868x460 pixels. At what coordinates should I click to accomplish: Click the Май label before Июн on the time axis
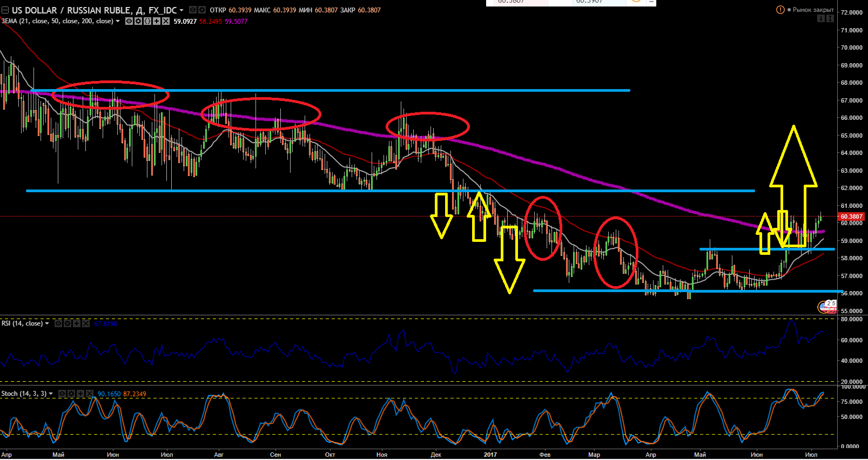pyautogui.click(x=58, y=455)
